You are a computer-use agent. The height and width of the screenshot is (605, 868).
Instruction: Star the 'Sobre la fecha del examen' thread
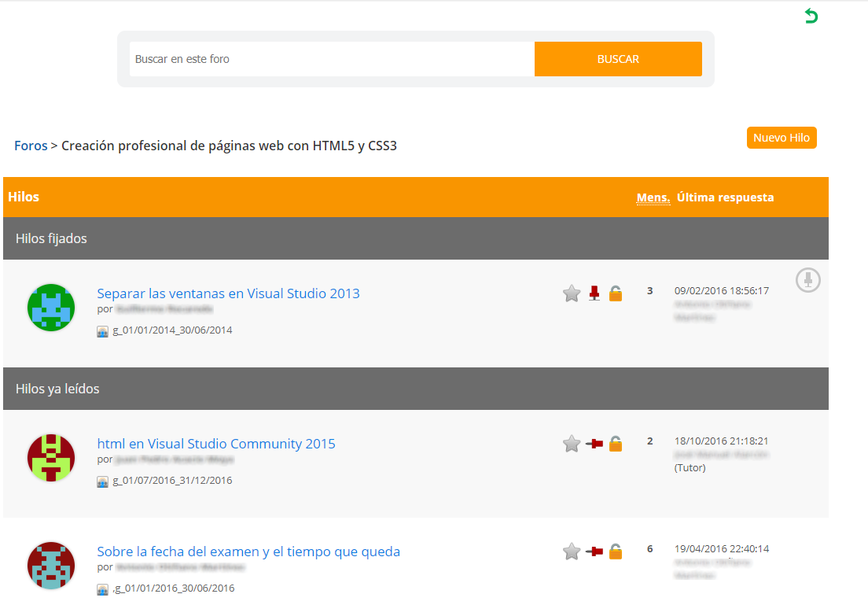pos(572,552)
